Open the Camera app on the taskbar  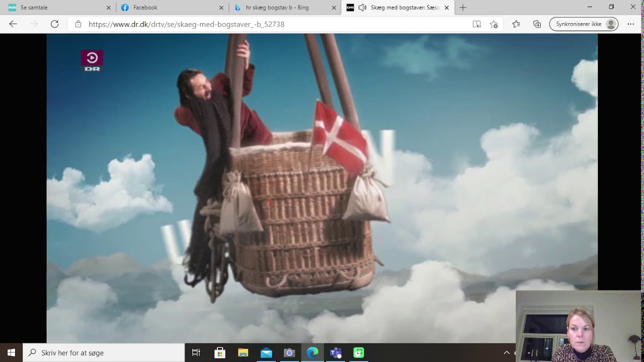(x=289, y=352)
